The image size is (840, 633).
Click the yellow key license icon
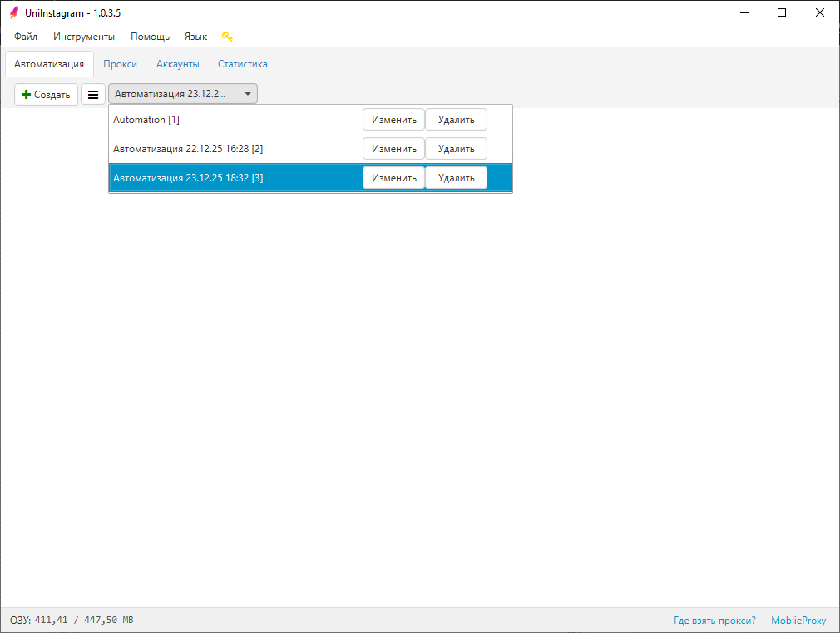click(227, 37)
